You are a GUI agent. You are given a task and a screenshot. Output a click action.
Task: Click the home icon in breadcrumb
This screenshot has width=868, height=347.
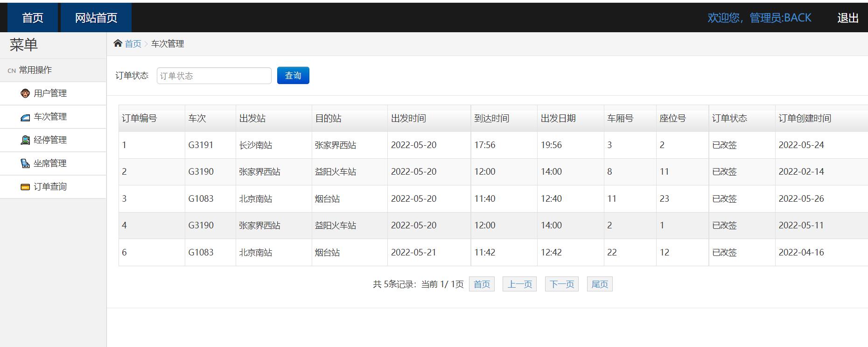pos(118,43)
